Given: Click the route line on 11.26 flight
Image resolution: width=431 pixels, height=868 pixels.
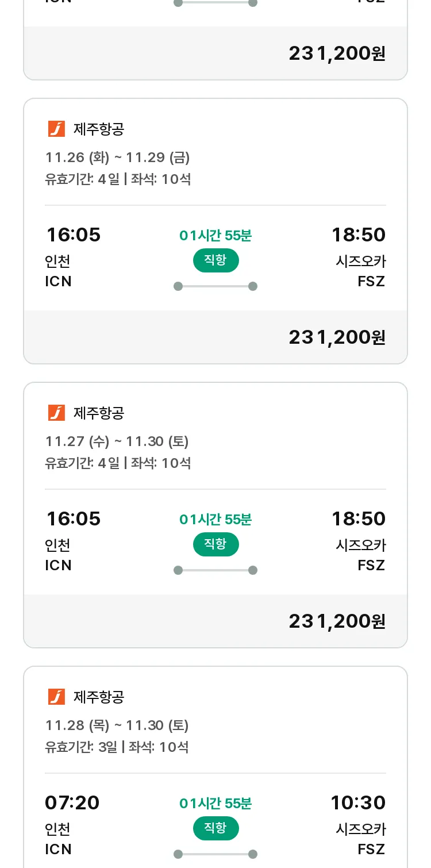Looking at the screenshot, I should click(x=215, y=286).
